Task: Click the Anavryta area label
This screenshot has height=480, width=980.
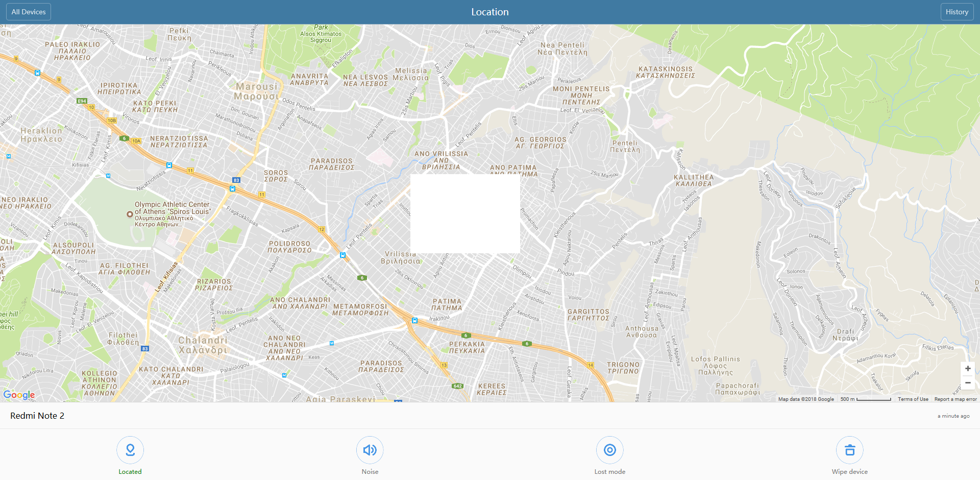Action: tap(309, 80)
